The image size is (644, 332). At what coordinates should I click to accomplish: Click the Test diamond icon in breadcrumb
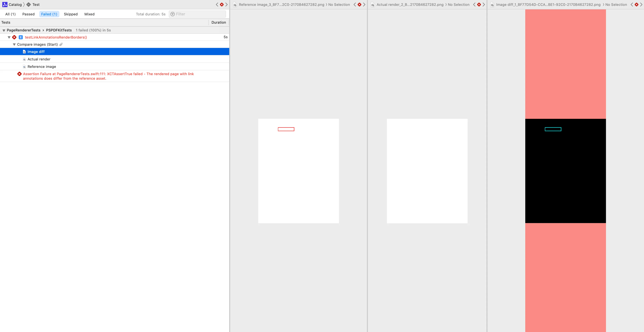(29, 5)
